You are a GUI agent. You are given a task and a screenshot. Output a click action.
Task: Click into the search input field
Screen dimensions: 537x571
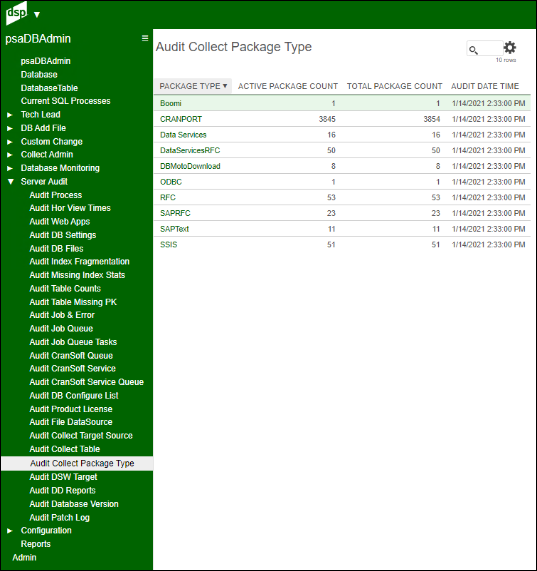[x=485, y=48]
